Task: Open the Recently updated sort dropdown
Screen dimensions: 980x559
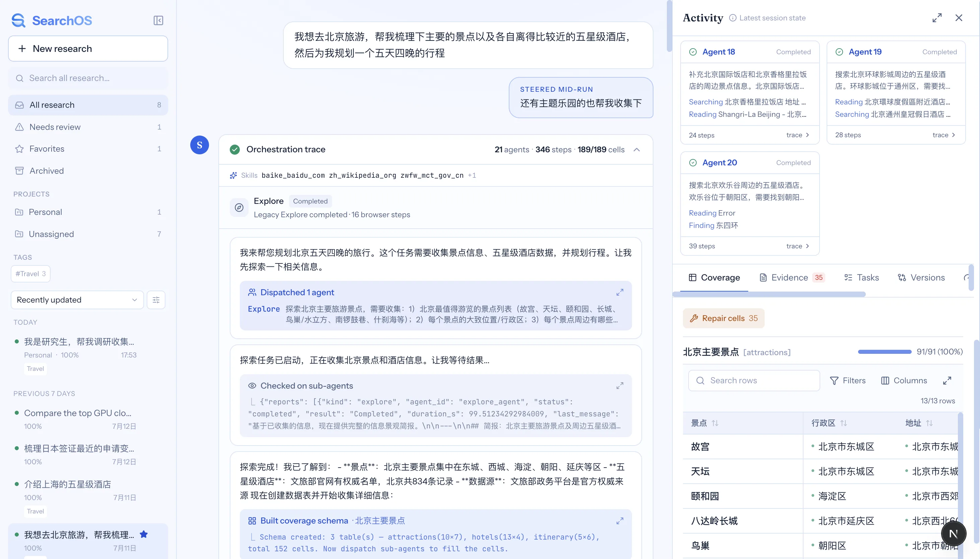Action: point(77,300)
